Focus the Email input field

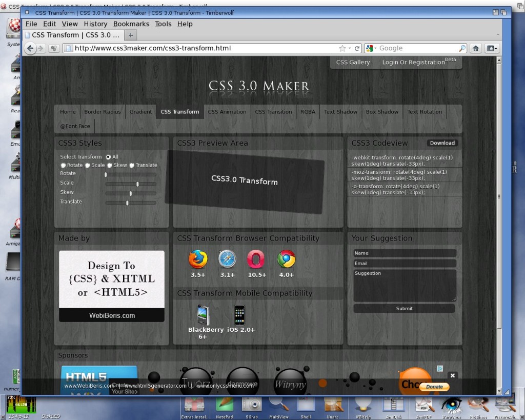coord(405,264)
